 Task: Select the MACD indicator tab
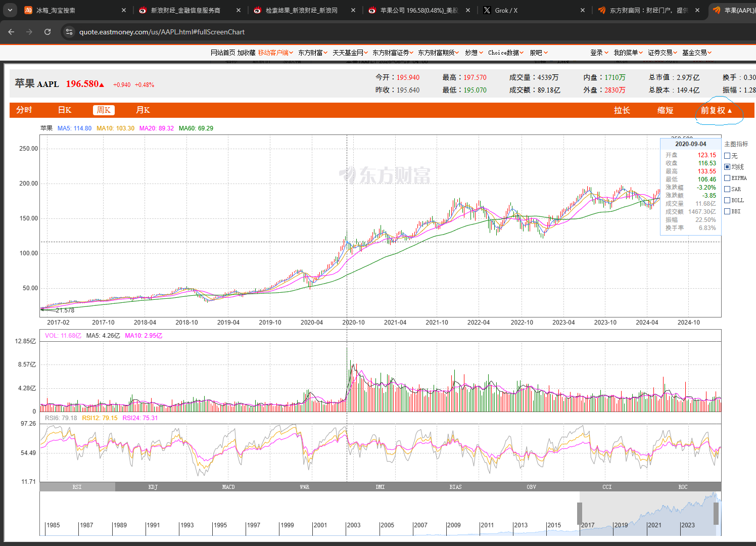(228, 487)
